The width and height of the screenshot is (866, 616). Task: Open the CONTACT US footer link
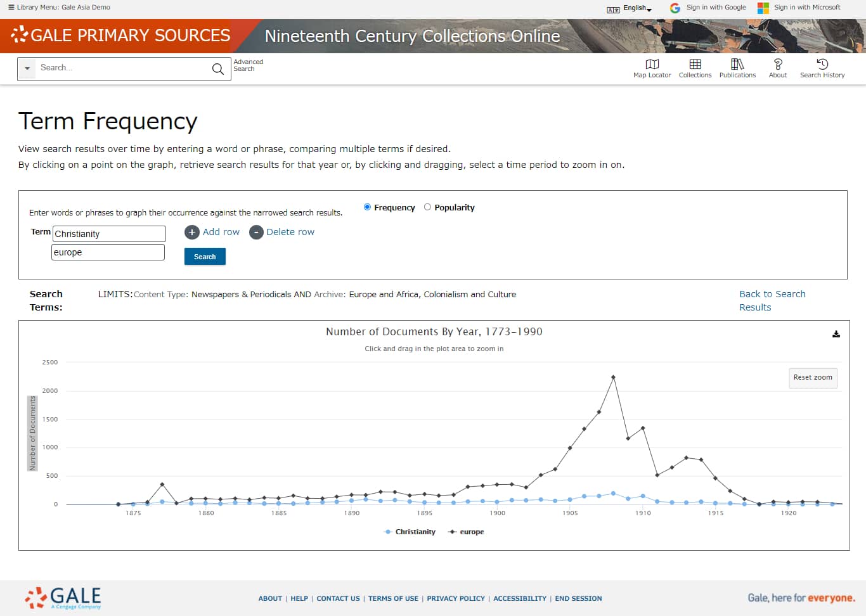338,598
